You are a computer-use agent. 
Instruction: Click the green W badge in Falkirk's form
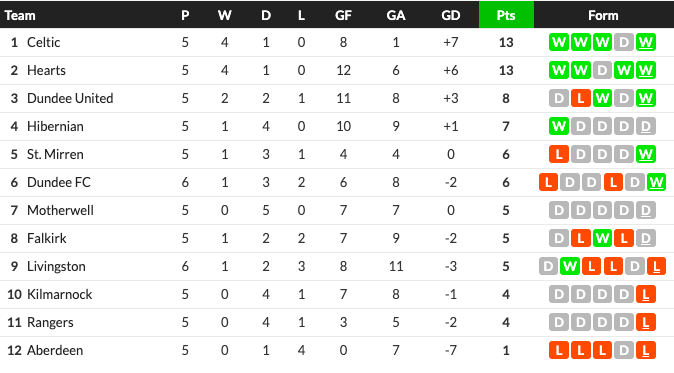[x=602, y=238]
